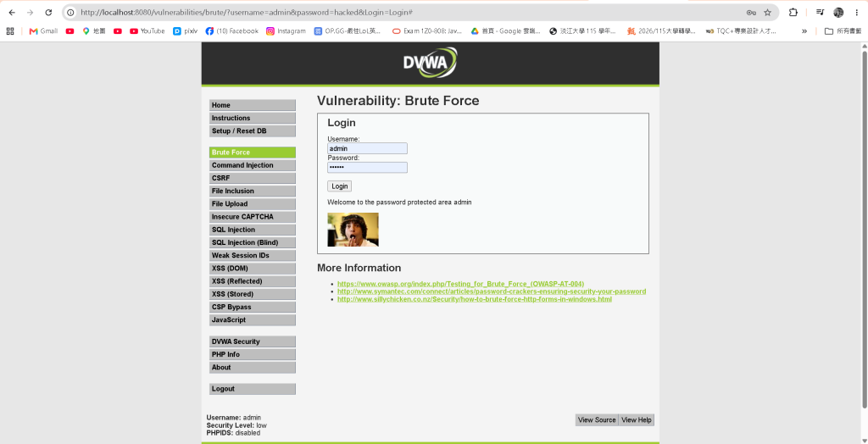Open the Google Maps 地圖 bookmark

pos(93,31)
